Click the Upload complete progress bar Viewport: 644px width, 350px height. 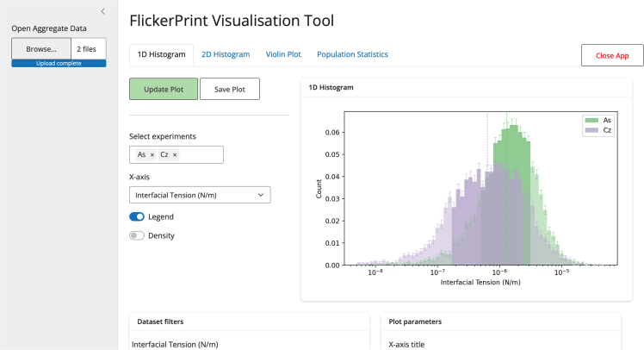pos(59,63)
